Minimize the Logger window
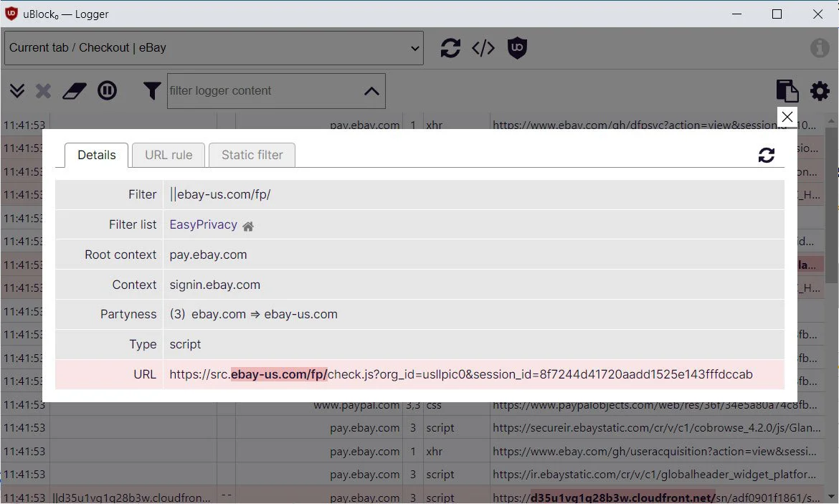This screenshot has width=839, height=504. [x=736, y=14]
